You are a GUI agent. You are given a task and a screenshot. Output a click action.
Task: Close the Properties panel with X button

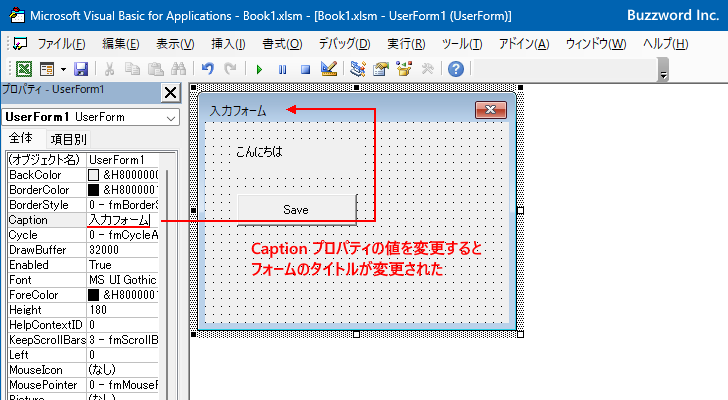pos(170,92)
